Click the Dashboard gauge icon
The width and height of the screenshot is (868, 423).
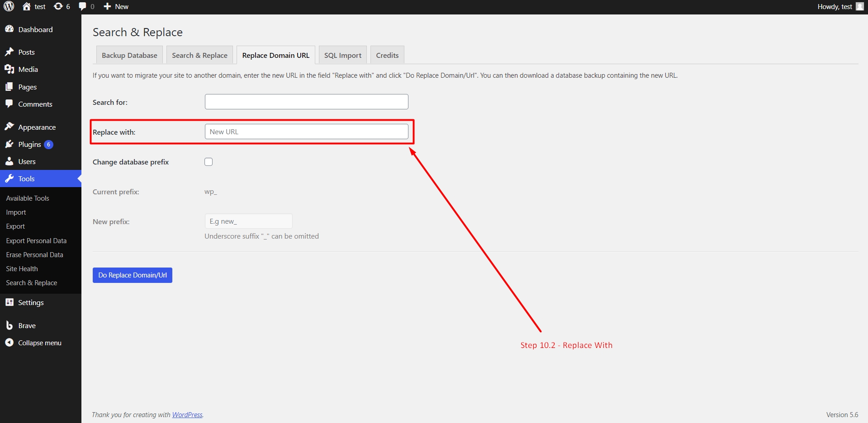pyautogui.click(x=9, y=29)
